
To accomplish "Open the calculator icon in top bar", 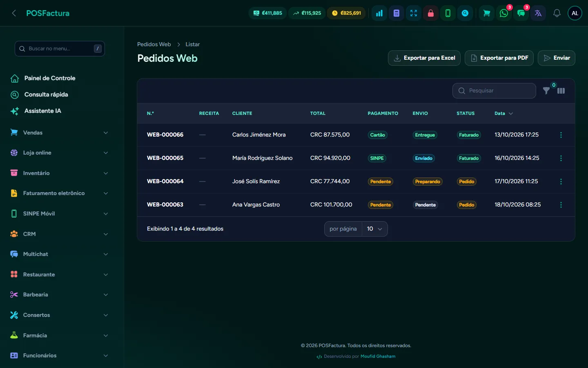I will tap(396, 13).
